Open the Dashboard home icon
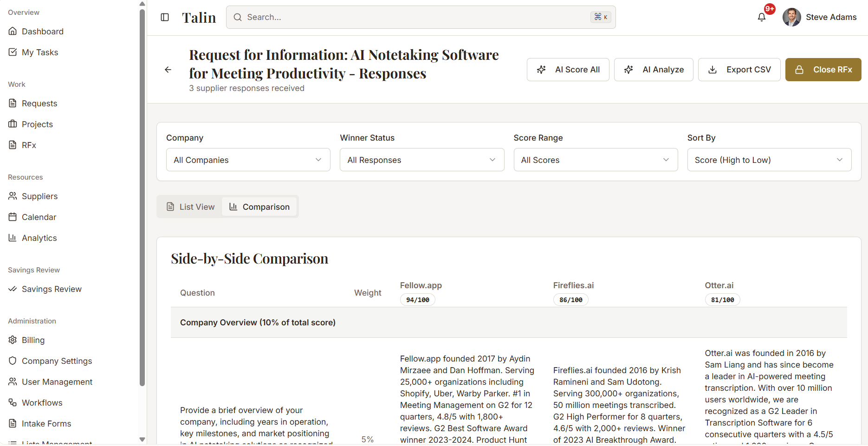Image resolution: width=868 pixels, height=446 pixels. pos(13,31)
